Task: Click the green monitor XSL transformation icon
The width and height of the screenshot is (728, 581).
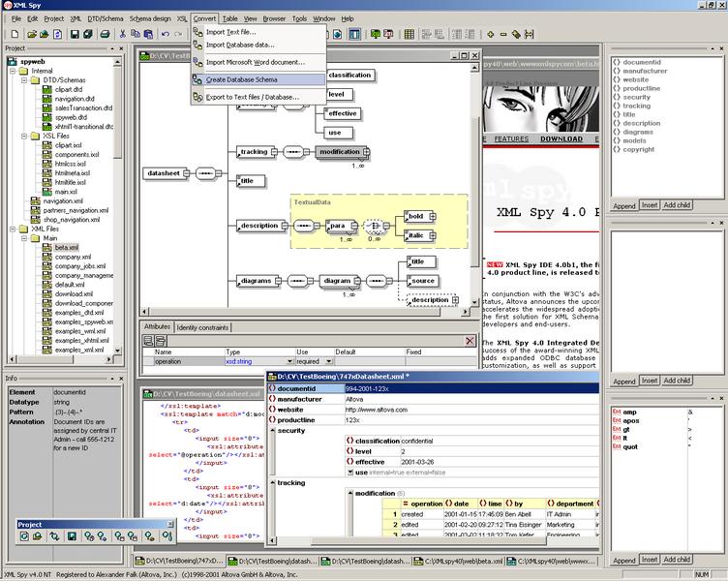Action: [x=376, y=34]
